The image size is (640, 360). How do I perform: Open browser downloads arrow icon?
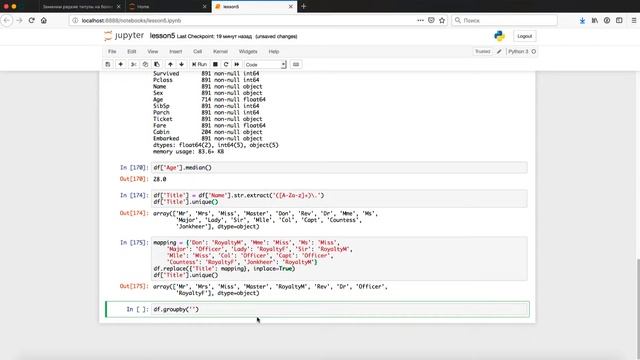(x=582, y=20)
